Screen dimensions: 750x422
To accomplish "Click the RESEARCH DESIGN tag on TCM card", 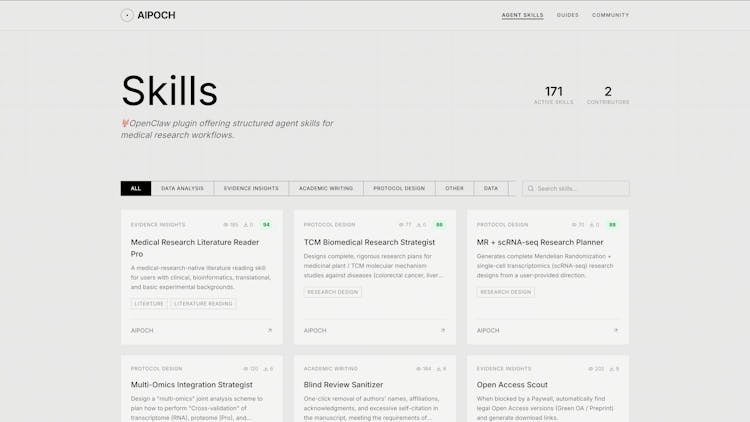I will 333,292.
